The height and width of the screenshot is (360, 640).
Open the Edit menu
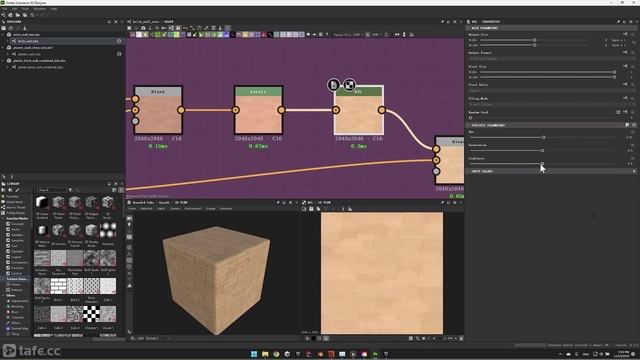click(x=14, y=9)
